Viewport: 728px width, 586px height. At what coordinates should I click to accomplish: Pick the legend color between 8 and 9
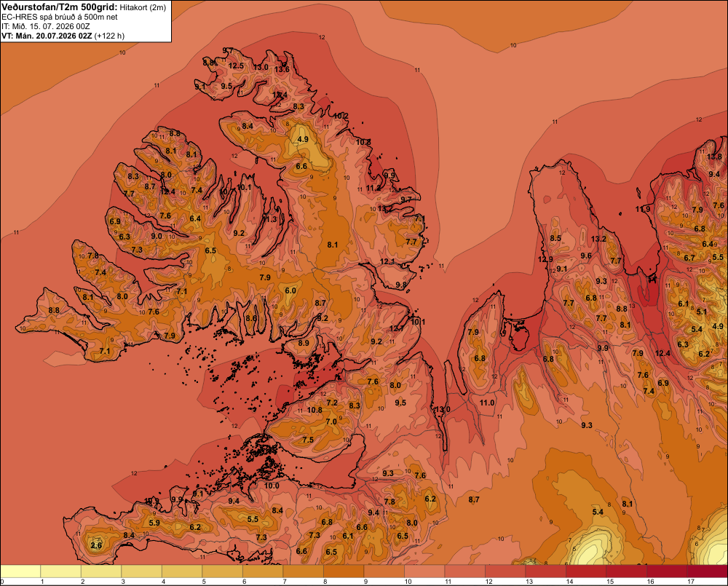pos(344,571)
